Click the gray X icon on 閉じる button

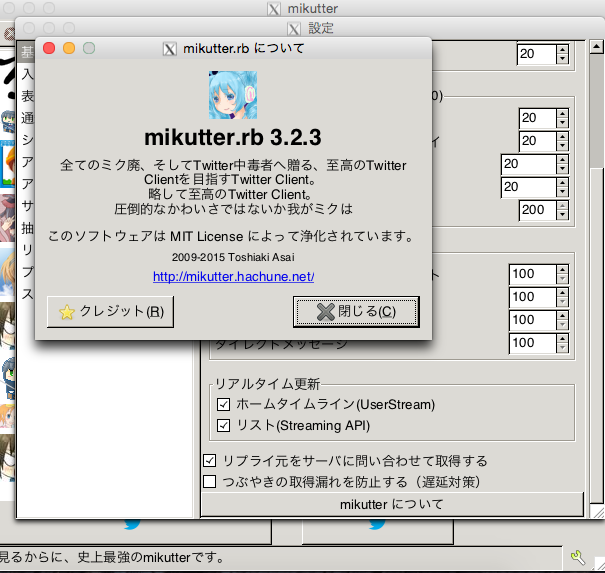(326, 312)
